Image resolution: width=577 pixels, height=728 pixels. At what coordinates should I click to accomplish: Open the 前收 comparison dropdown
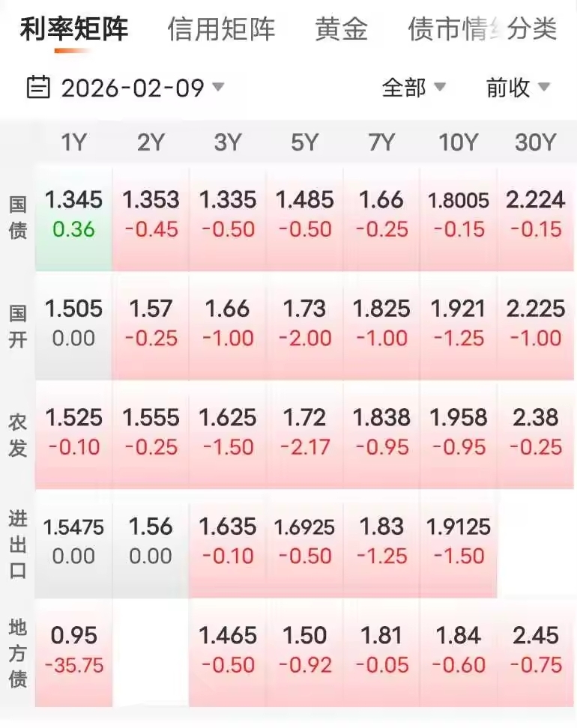click(518, 88)
